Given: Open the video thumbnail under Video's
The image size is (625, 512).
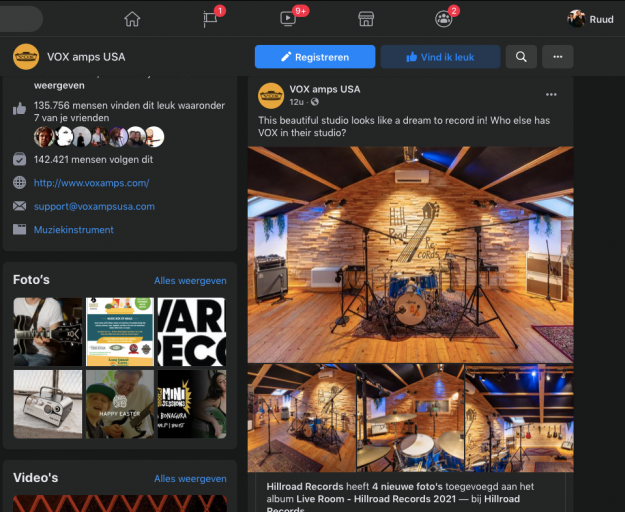Looking at the screenshot, I should click(120, 503).
